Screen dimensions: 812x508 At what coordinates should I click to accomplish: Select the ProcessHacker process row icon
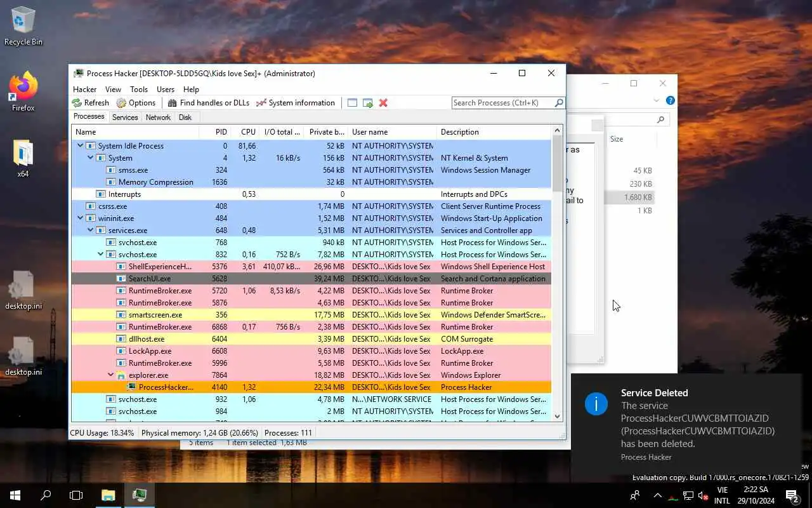131,387
